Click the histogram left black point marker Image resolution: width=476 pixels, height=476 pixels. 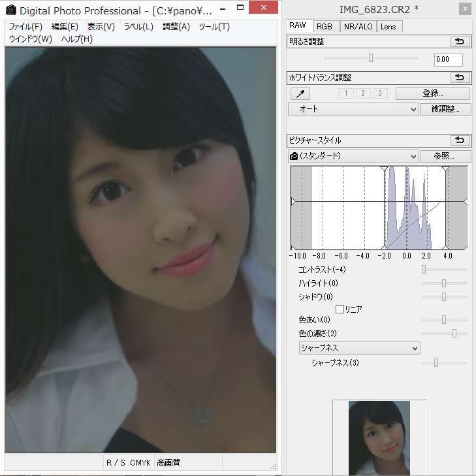385,168
